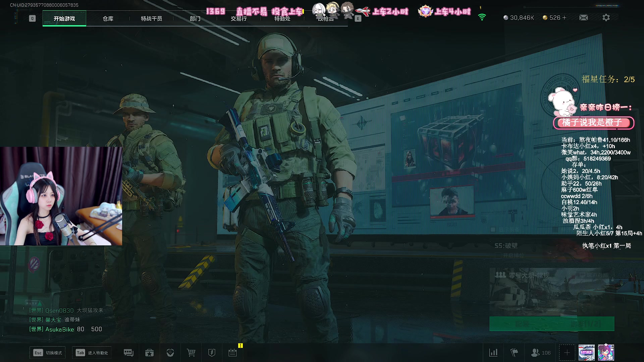644x362 pixels.
Task: Toggle the 开启排位 checkbox
Action: click(498, 255)
